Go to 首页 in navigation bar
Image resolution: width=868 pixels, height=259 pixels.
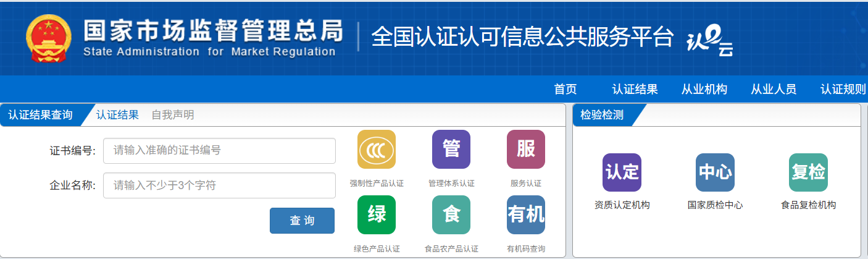pyautogui.click(x=565, y=90)
